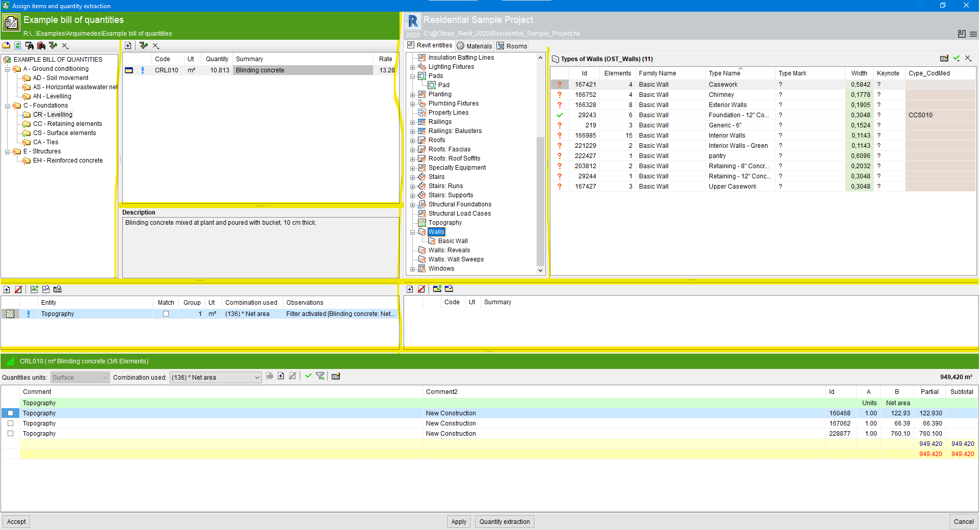
Task: Click the new item page icon above the Code column
Action: (128, 45)
